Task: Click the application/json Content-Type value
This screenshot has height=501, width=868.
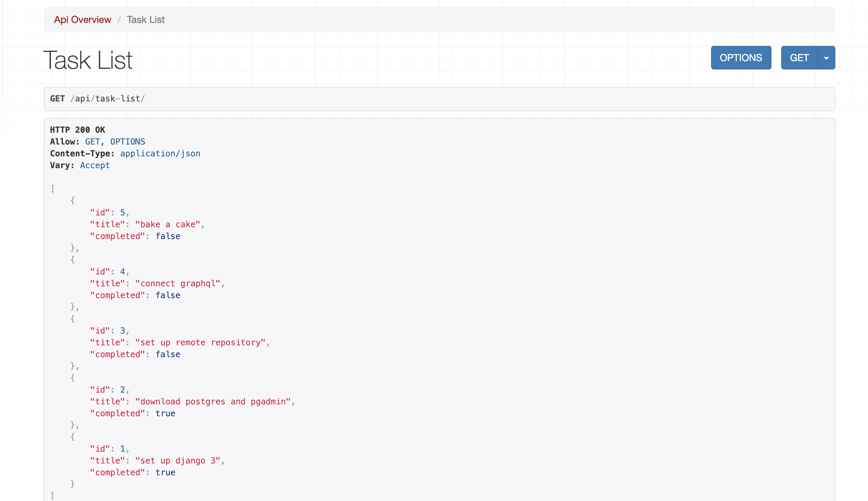Action: coord(160,154)
